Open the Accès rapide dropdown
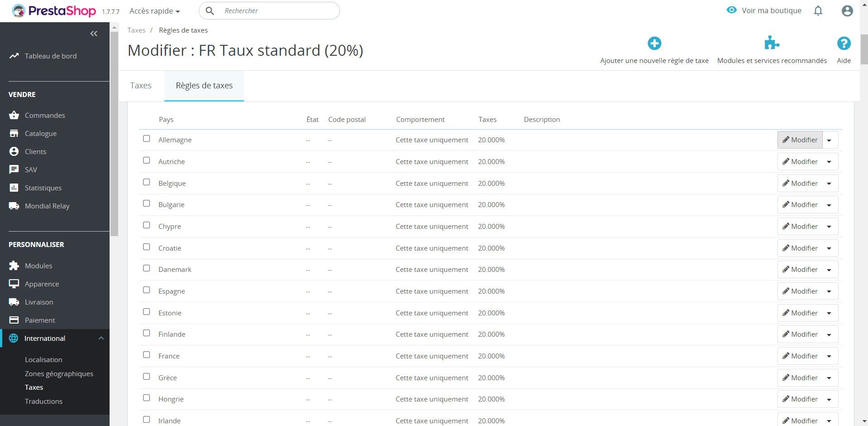 coord(154,11)
